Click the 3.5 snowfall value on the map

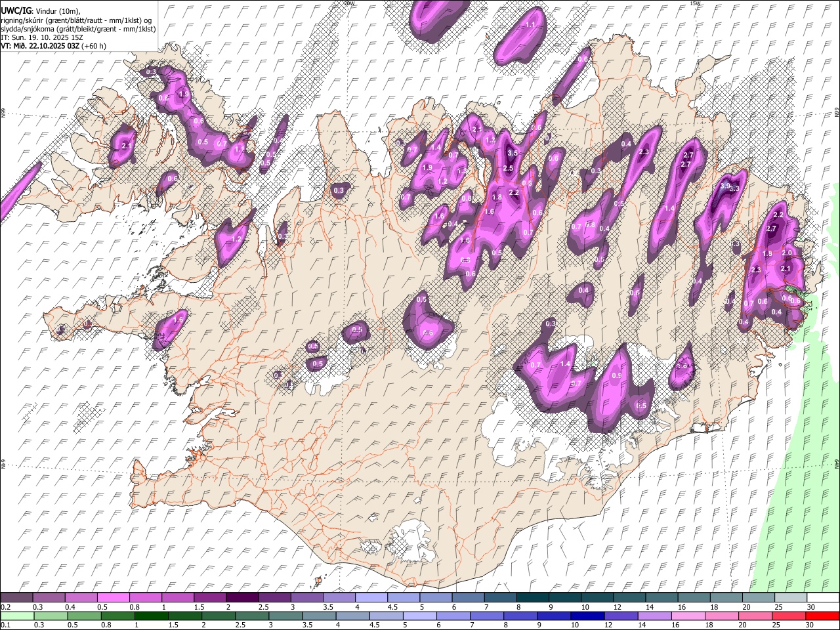click(513, 153)
